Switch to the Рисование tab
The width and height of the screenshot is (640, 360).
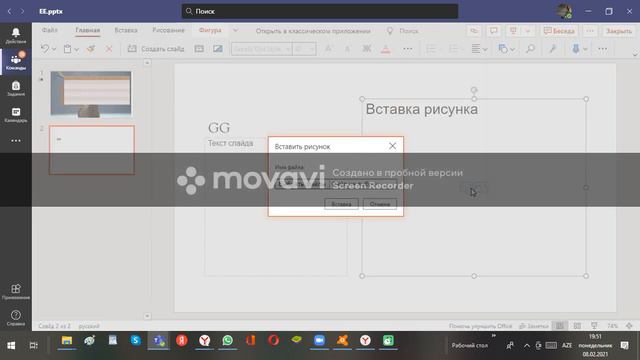[x=168, y=30]
